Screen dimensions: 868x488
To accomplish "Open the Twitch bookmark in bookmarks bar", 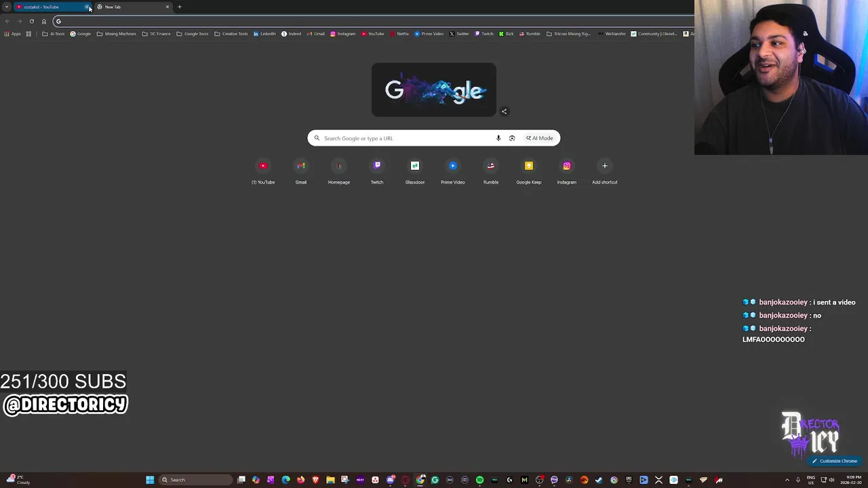I will click(484, 34).
